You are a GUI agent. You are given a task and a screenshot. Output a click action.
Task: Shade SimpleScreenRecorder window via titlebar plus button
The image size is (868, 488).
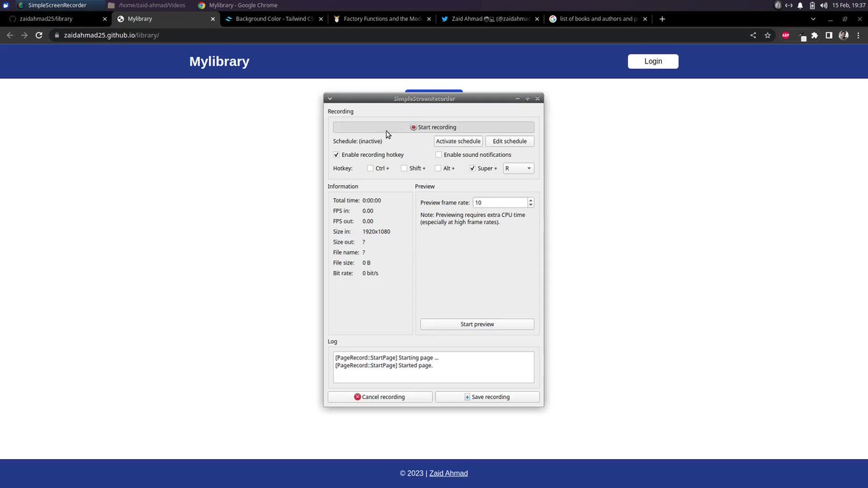coord(527,98)
